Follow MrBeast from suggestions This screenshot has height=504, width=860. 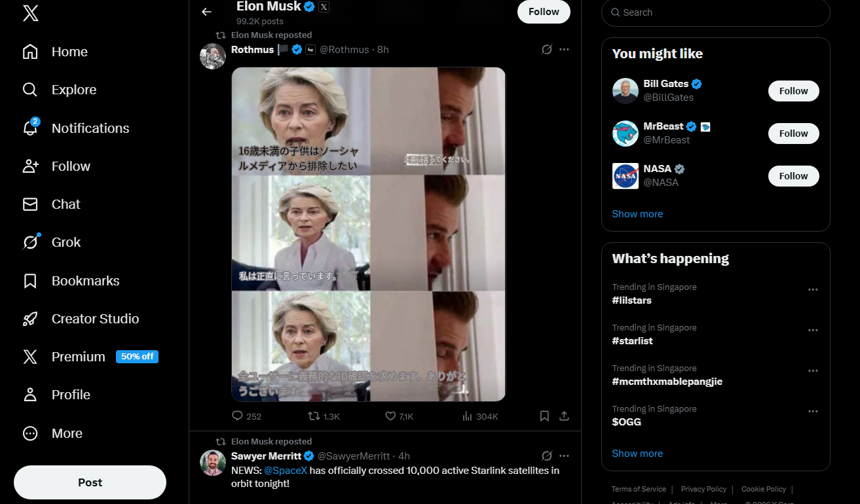793,134
